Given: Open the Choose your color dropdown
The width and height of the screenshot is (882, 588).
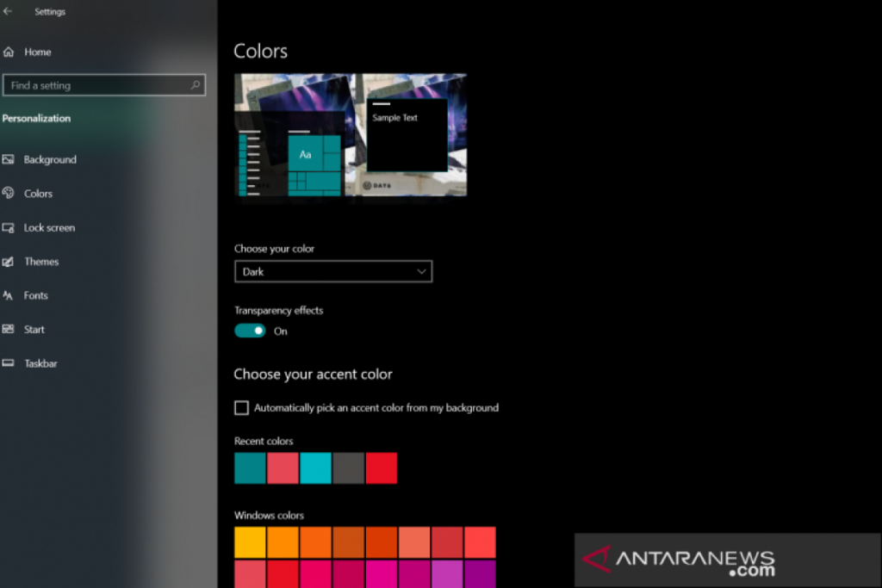Looking at the screenshot, I should [x=332, y=272].
